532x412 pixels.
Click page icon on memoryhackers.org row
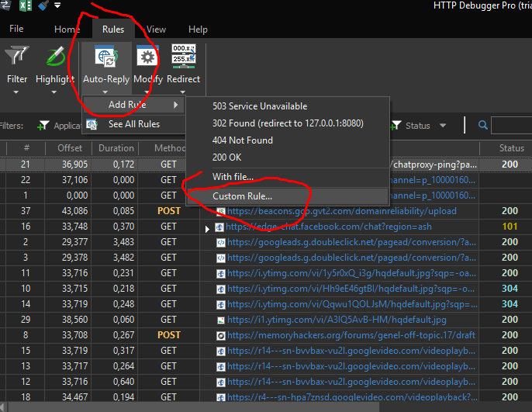[x=221, y=336]
